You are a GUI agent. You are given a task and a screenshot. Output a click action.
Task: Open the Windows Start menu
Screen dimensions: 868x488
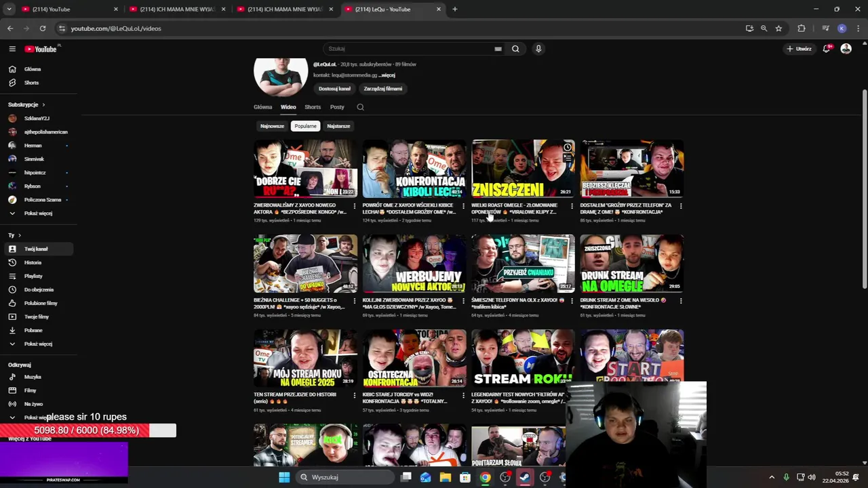(x=284, y=477)
